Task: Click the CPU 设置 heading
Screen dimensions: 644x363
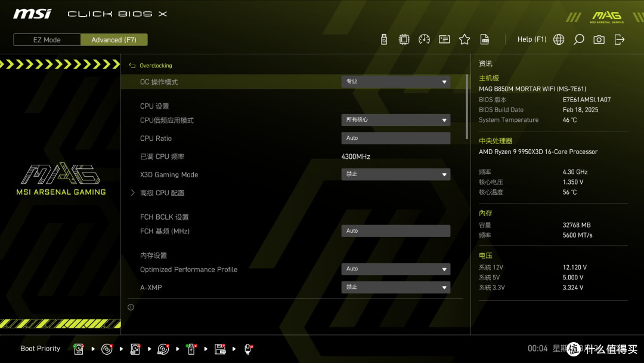Action: coord(154,106)
